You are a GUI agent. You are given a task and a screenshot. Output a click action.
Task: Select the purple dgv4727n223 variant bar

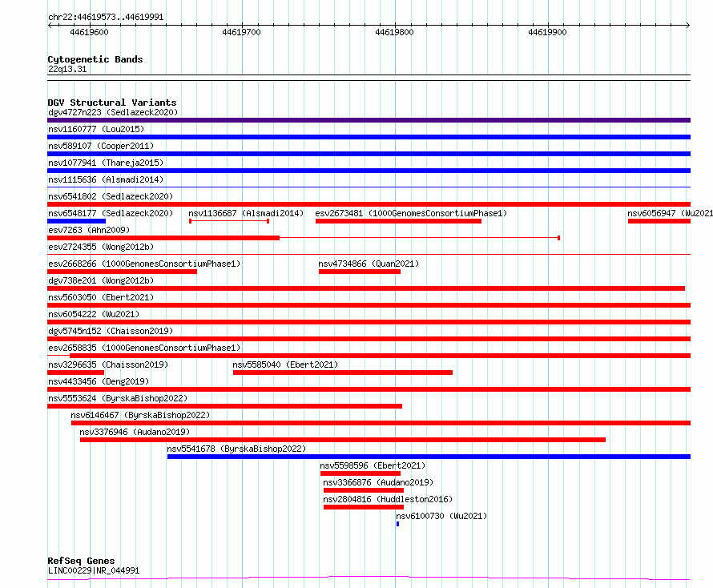369,120
